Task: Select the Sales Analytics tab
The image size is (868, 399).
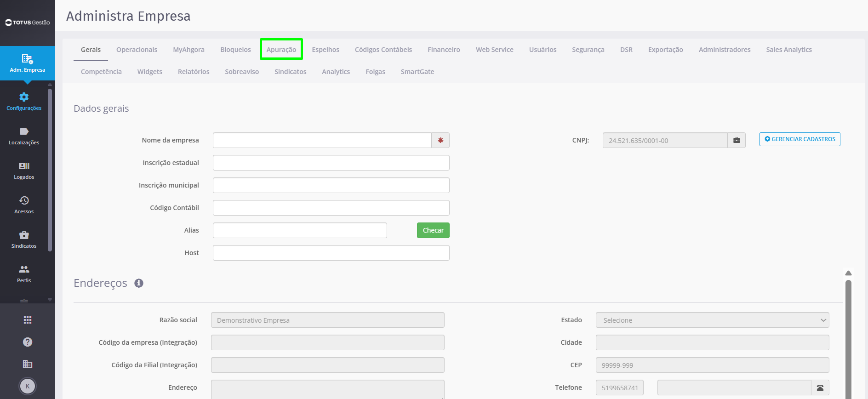Action: tap(789, 50)
